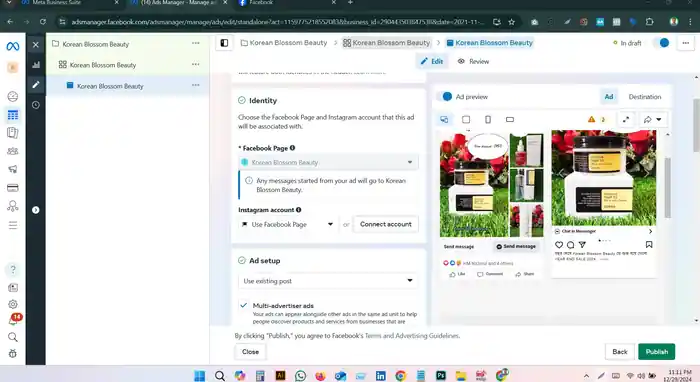Viewport: 700px width, 382px height.
Task: Click info icon next to Instagram account
Action: point(299,210)
